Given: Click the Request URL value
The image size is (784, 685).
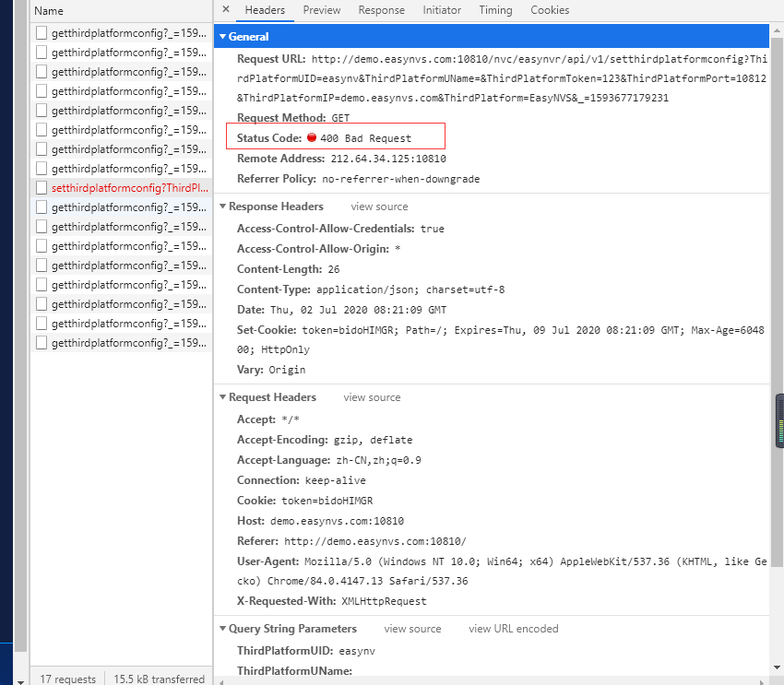Looking at the screenshot, I should tap(502, 78).
